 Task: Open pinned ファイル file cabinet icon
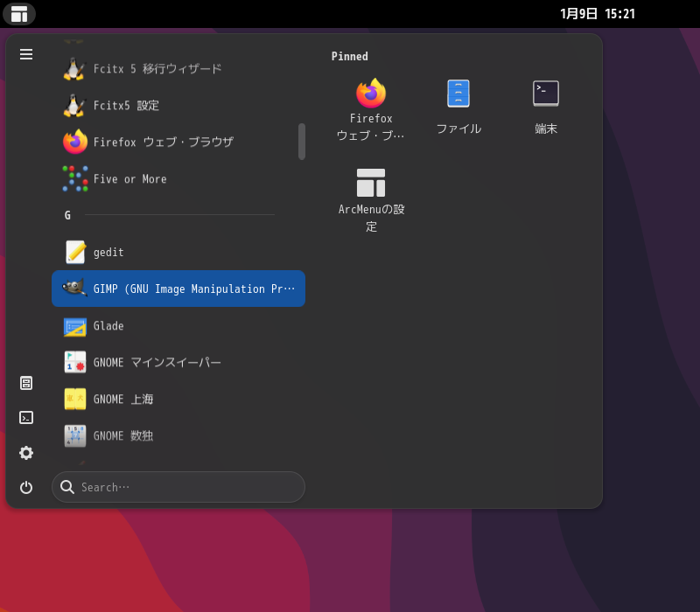coord(458,94)
